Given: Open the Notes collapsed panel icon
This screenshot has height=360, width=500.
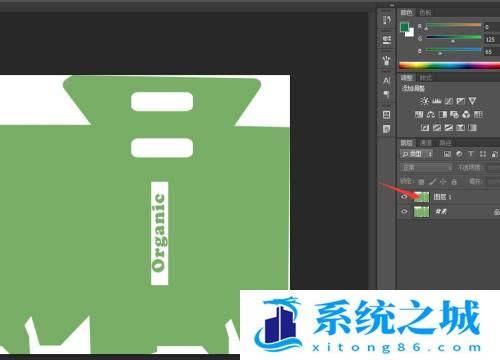Looking at the screenshot, I should 387,129.
